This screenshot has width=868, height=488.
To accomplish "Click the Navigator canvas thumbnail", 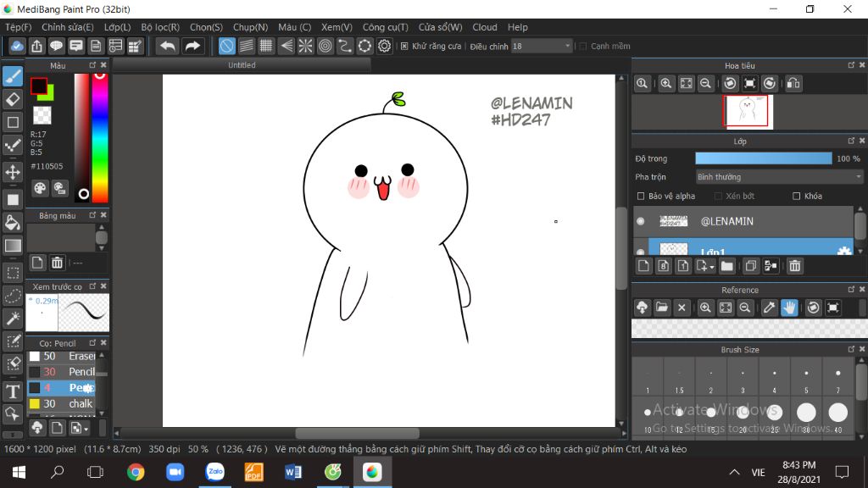I will [x=748, y=112].
